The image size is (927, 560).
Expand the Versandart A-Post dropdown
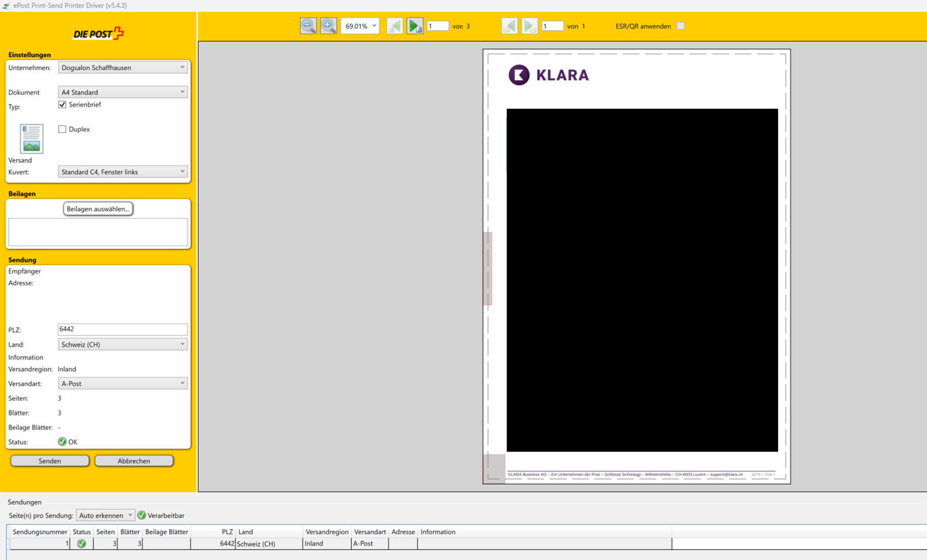123,383
